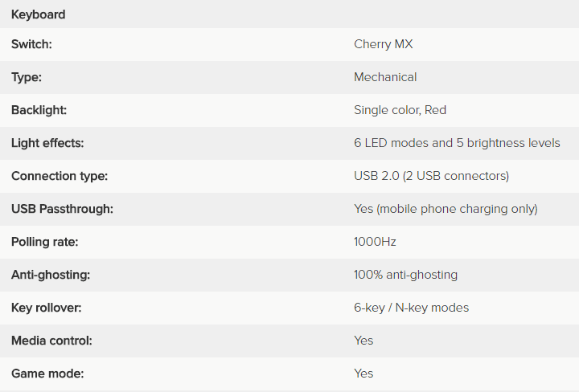Click the Game mode Yes value
Image resolution: width=579 pixels, height=392 pixels.
pyautogui.click(x=363, y=374)
